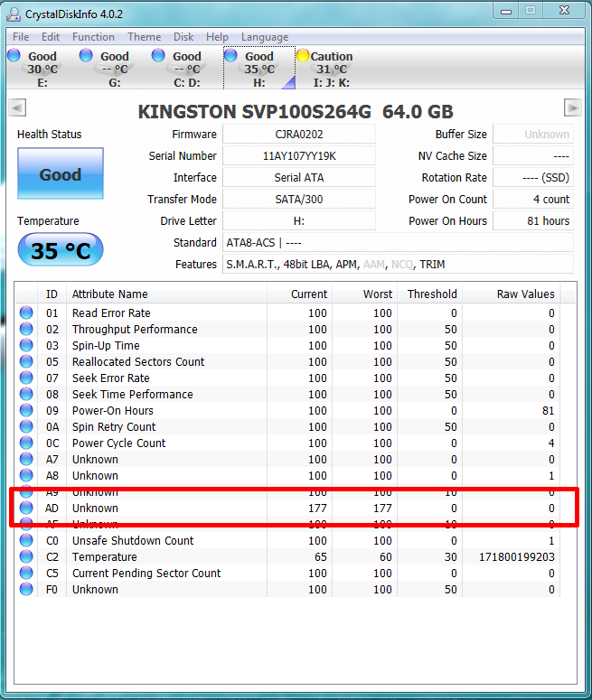Select the H: drive Good status icon
The image size is (592, 700).
(x=230, y=55)
